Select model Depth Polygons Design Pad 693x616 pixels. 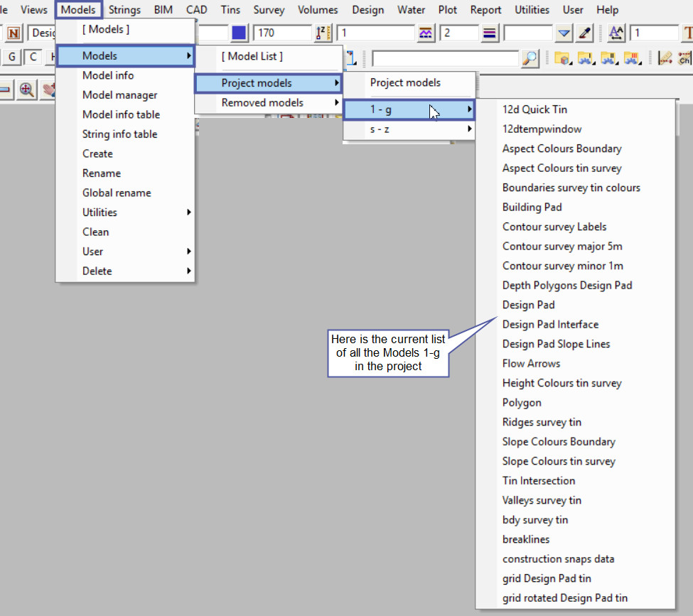click(x=567, y=286)
